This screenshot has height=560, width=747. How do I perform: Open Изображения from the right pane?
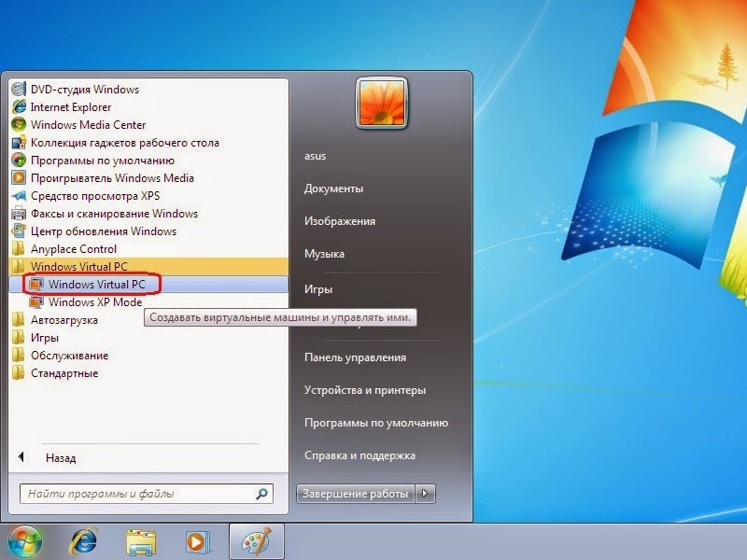click(340, 221)
